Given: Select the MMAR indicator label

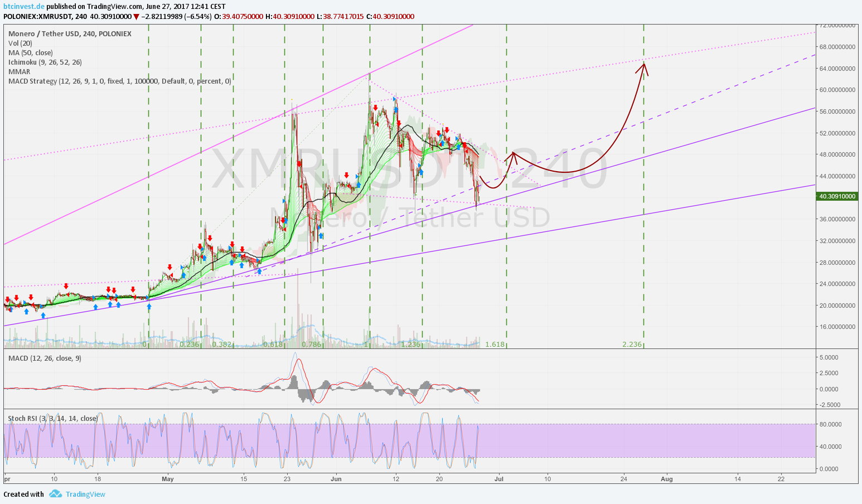Looking at the screenshot, I should point(20,72).
